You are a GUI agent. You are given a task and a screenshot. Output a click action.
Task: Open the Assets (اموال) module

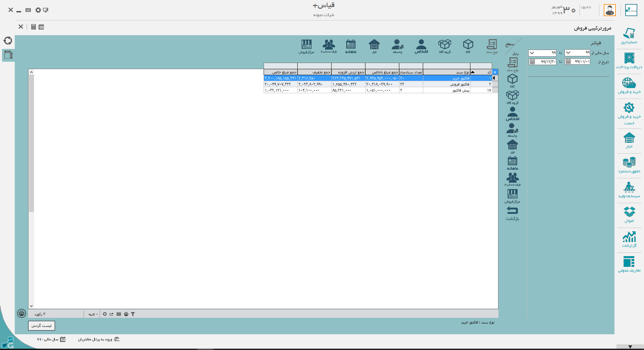(629, 215)
